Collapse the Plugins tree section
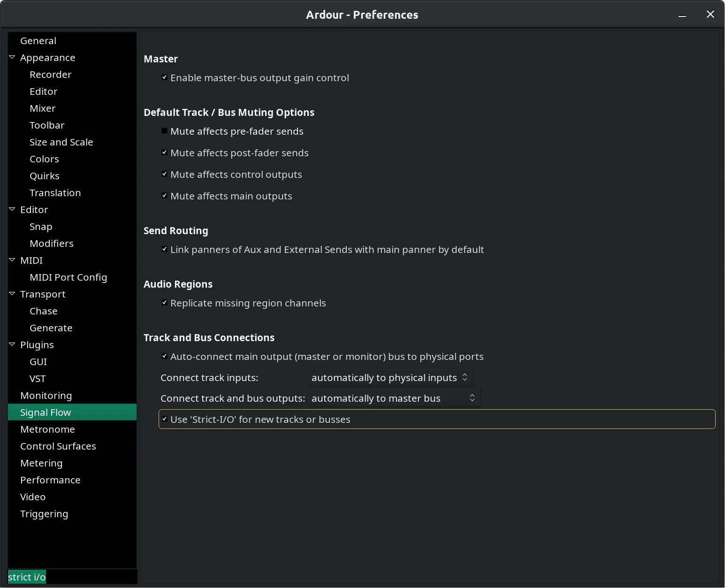 click(12, 344)
